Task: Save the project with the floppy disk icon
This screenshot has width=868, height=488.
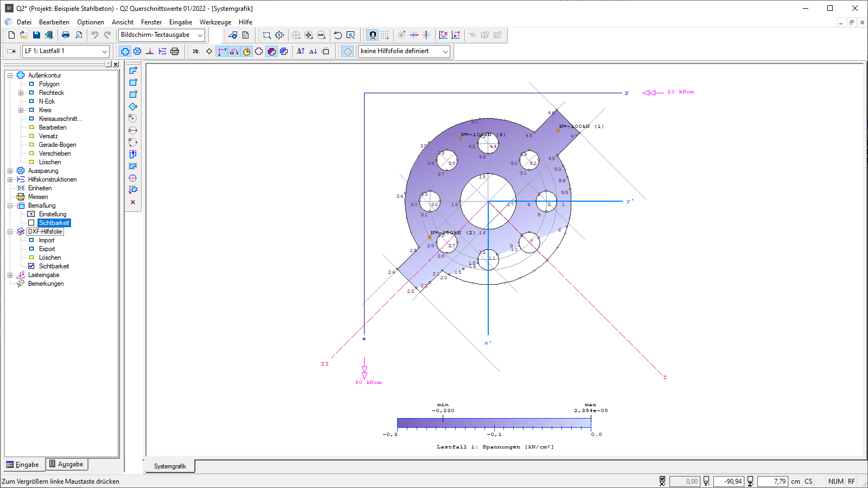Action: tap(36, 35)
